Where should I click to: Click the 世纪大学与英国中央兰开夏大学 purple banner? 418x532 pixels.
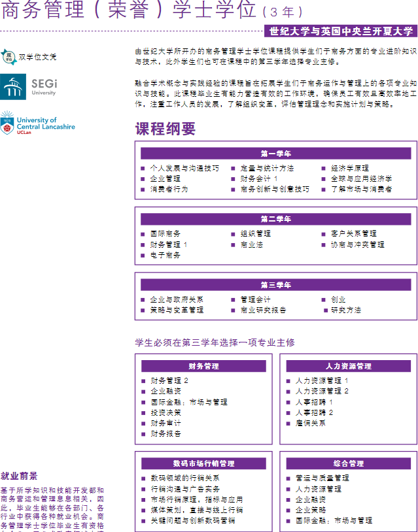[x=340, y=31]
